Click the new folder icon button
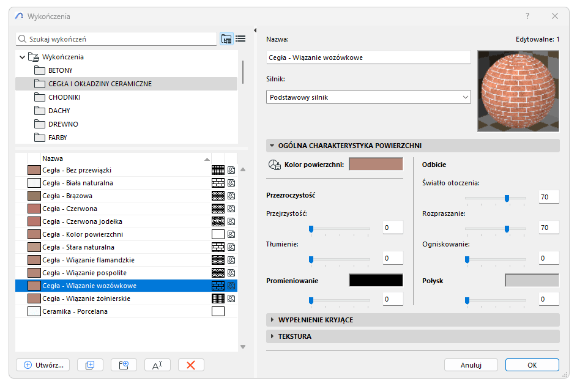Viewport: 588px width, 389px height. (x=124, y=365)
